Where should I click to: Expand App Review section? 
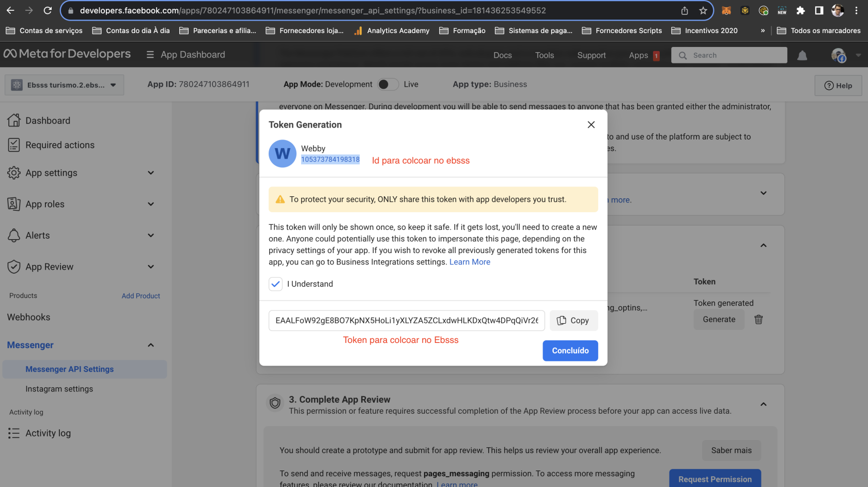tap(151, 266)
